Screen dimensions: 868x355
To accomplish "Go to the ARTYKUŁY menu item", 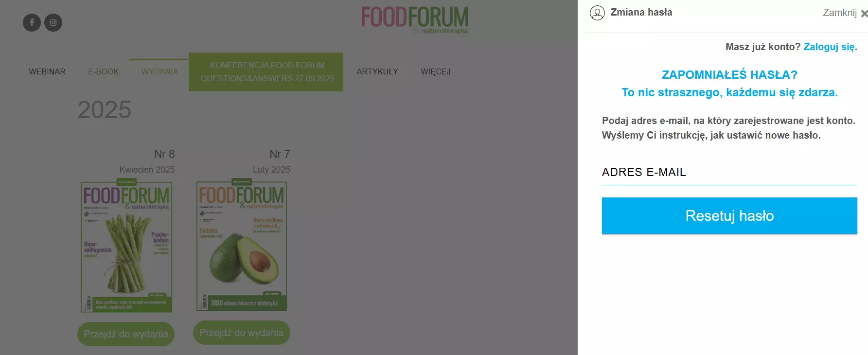I will coord(377,71).
